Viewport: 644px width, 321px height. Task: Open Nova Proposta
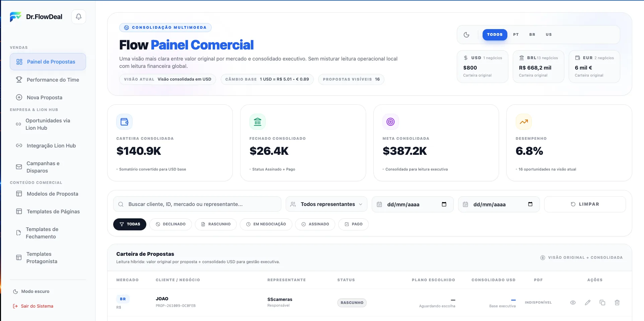tap(48, 97)
